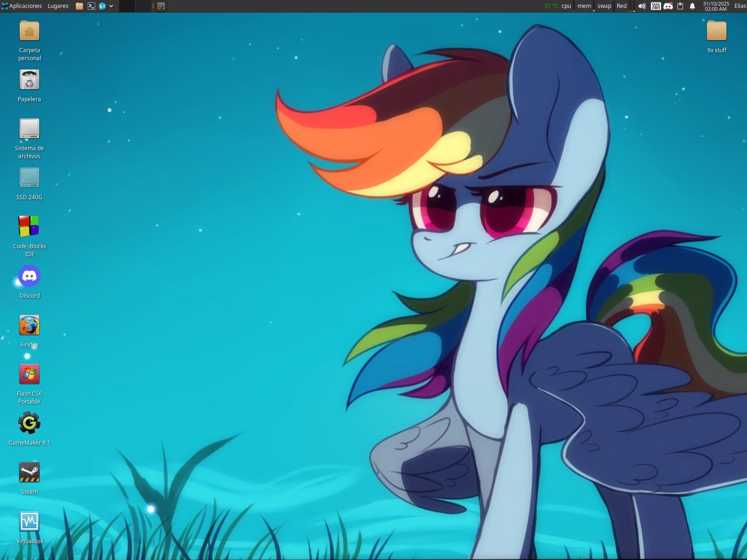Select Flash CS6 Portable icon
This screenshot has width=747, height=560.
tap(29, 374)
